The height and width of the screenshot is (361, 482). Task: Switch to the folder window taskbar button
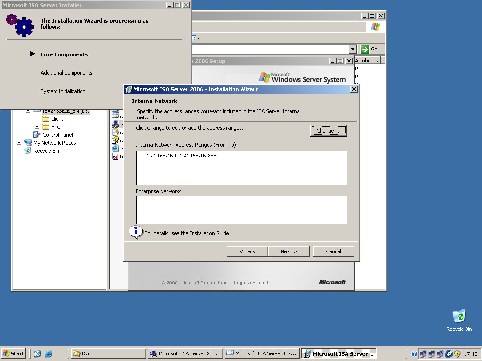(108, 353)
